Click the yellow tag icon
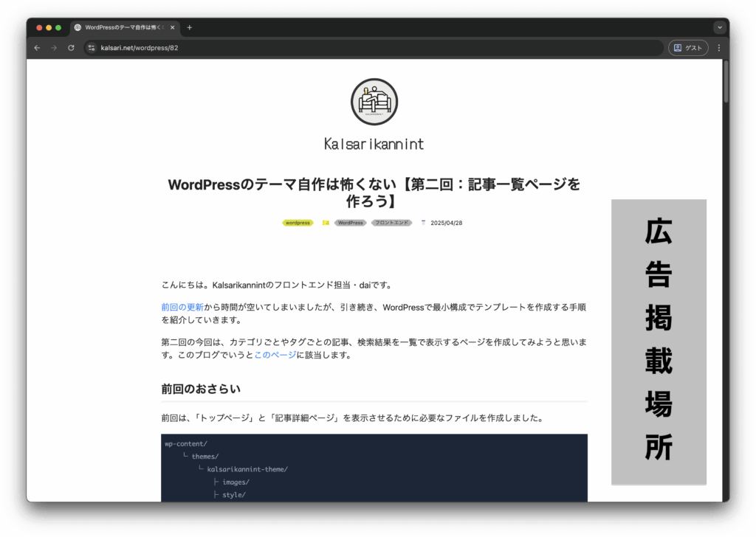This screenshot has width=756, height=537. [x=326, y=223]
